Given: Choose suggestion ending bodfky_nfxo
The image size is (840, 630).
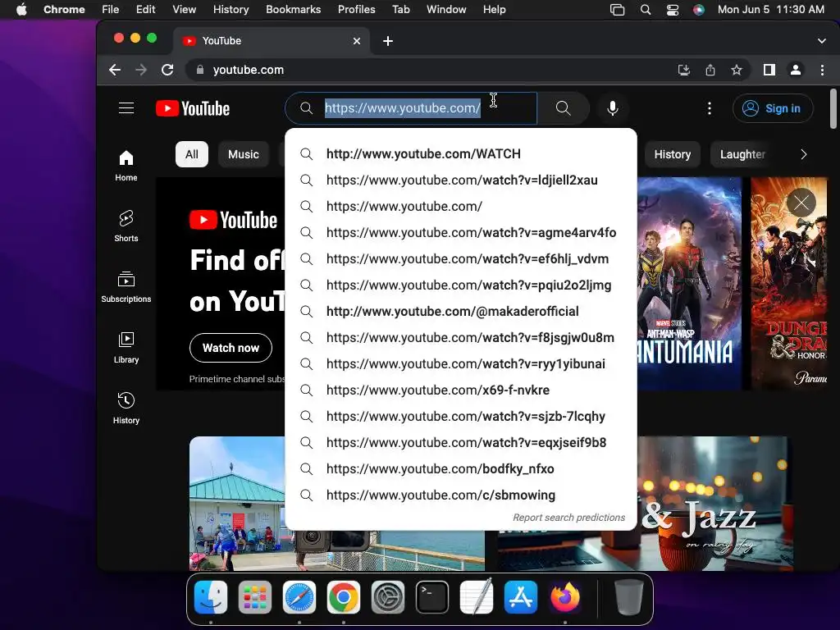Looking at the screenshot, I should 461,468.
